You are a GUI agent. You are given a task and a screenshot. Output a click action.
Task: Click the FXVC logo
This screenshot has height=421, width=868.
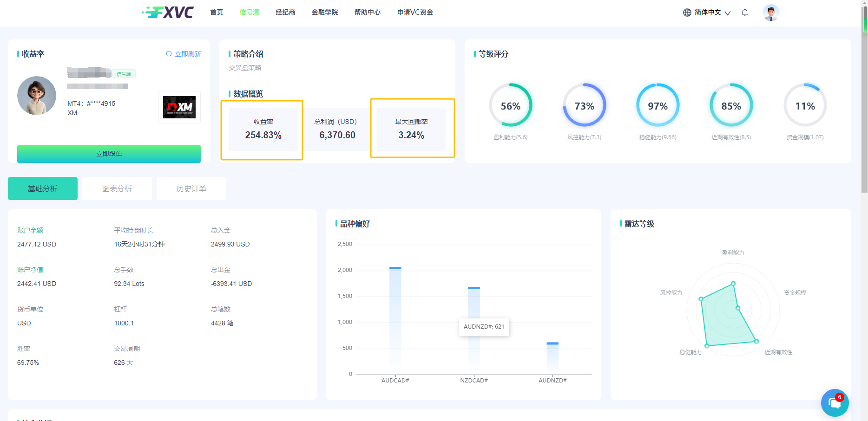coord(168,12)
